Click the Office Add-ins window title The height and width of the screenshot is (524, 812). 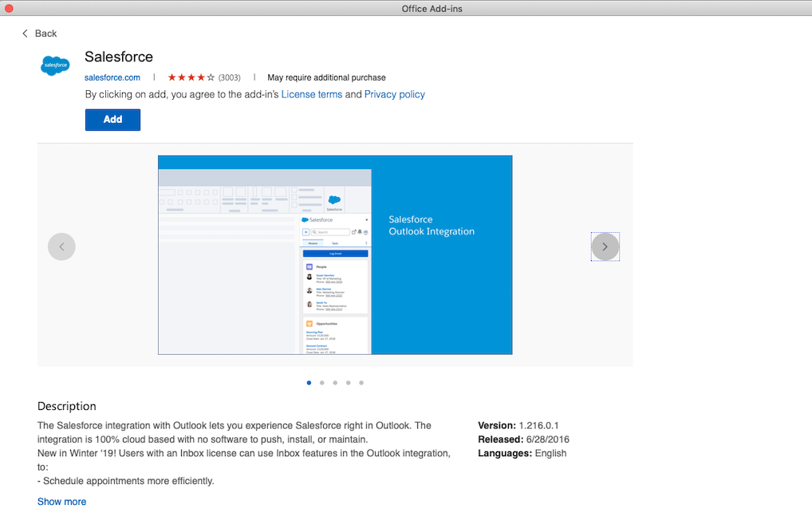point(432,8)
